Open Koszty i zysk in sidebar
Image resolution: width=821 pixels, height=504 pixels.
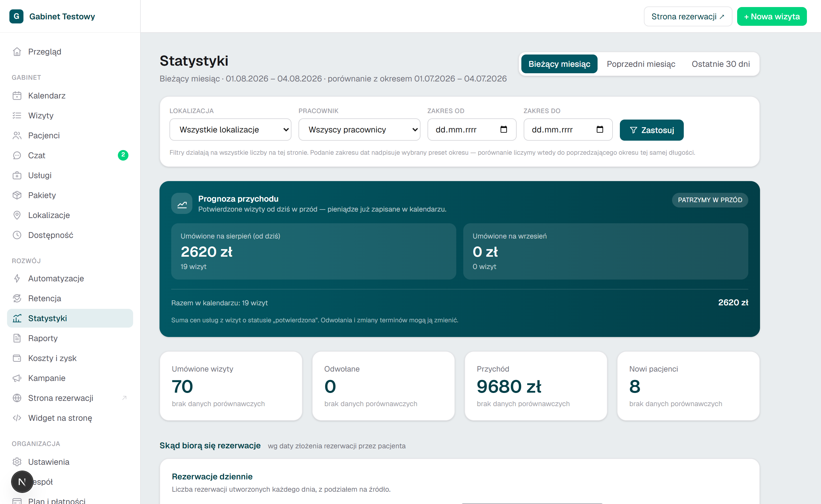click(x=70, y=358)
